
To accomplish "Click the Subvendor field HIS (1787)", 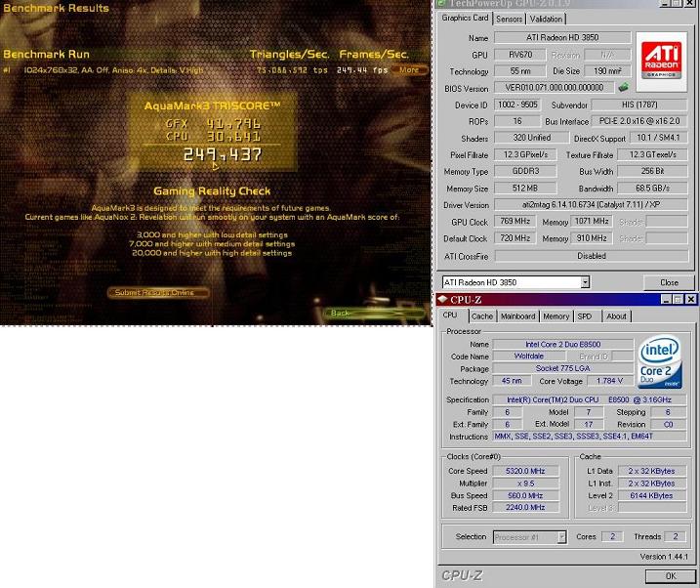I will pos(639,105).
